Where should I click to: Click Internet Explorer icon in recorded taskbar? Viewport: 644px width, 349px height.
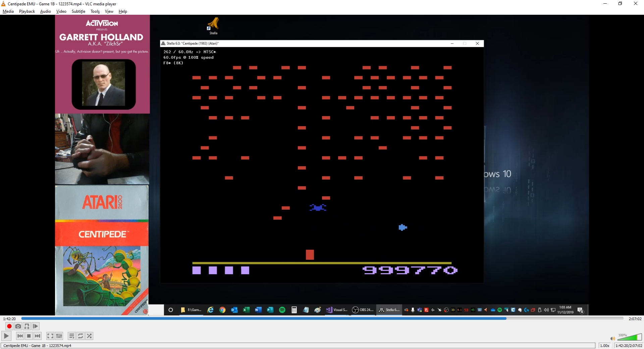210,310
